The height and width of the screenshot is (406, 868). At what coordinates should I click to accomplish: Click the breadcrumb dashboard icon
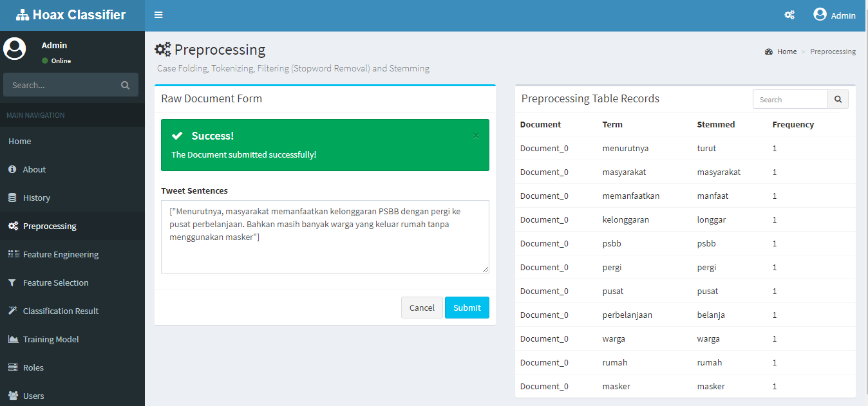point(769,51)
